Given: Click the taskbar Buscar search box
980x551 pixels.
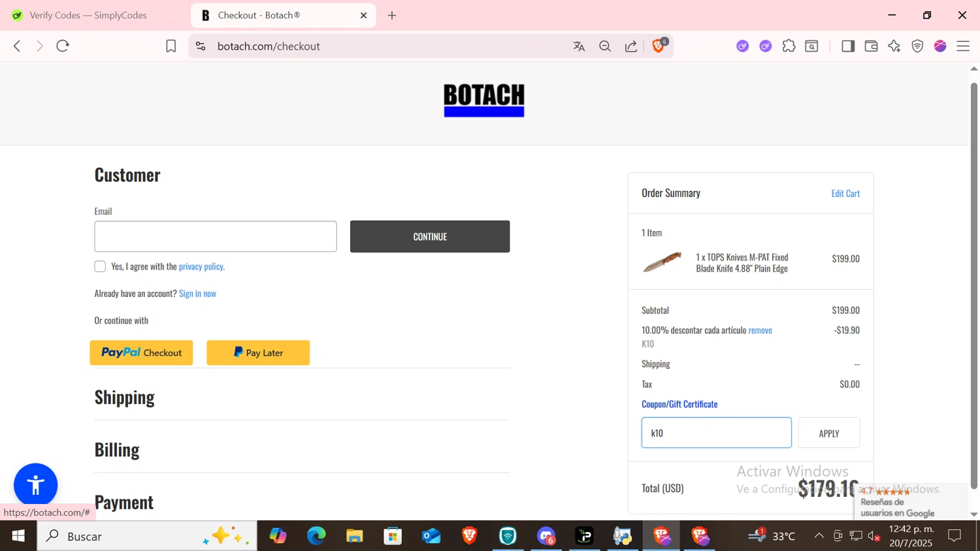Looking at the screenshot, I should [x=147, y=536].
